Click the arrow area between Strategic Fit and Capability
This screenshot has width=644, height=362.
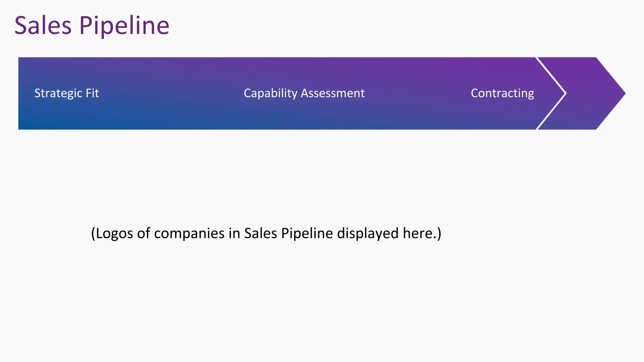coord(171,93)
